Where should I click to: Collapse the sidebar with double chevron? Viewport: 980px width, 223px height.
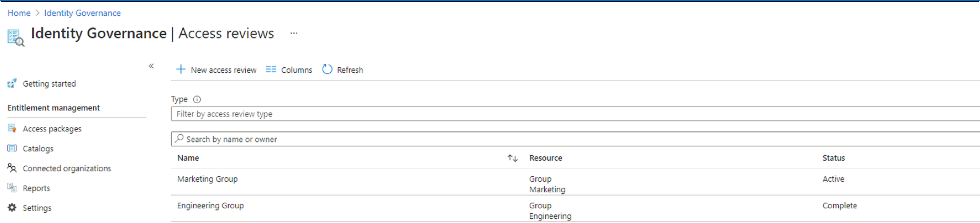[x=151, y=66]
